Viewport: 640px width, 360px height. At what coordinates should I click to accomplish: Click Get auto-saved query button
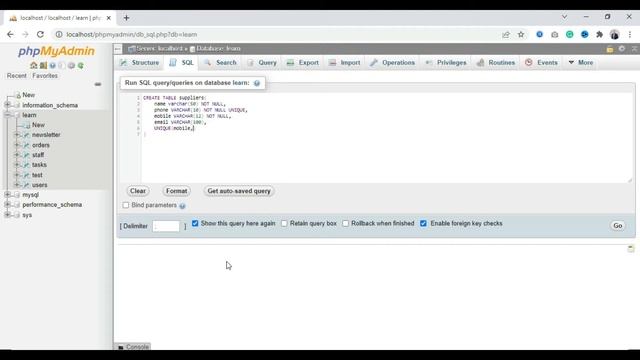[239, 191]
